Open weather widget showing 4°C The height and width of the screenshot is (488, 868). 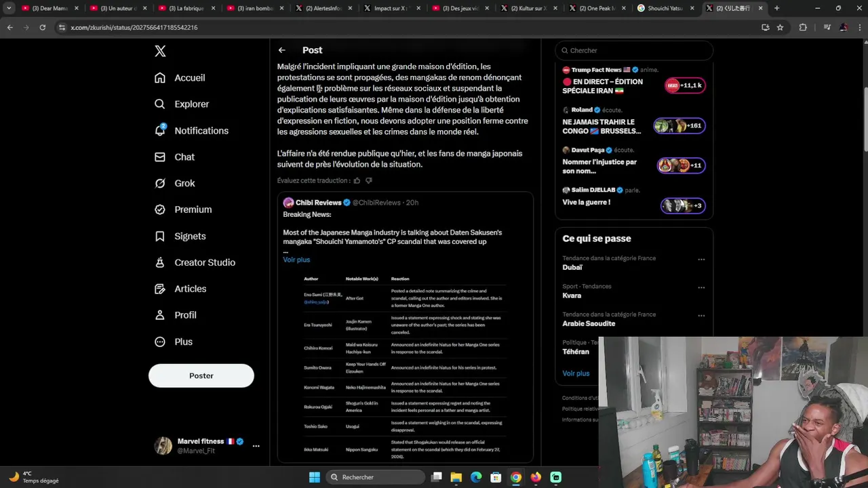[x=34, y=477]
